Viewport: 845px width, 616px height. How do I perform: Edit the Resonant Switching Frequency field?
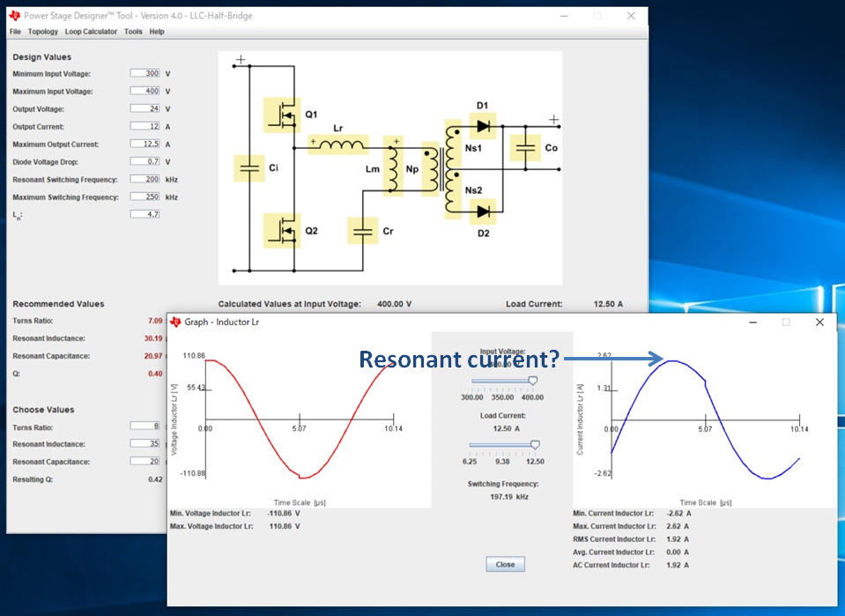click(x=145, y=179)
